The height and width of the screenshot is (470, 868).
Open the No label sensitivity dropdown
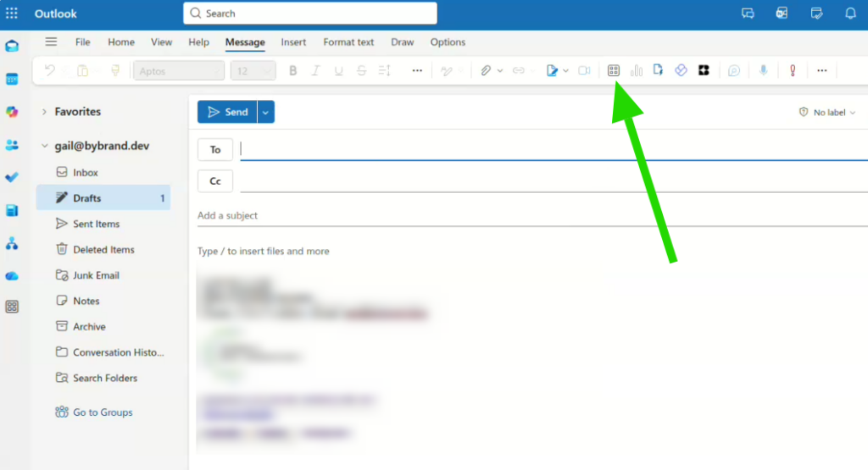(x=827, y=113)
